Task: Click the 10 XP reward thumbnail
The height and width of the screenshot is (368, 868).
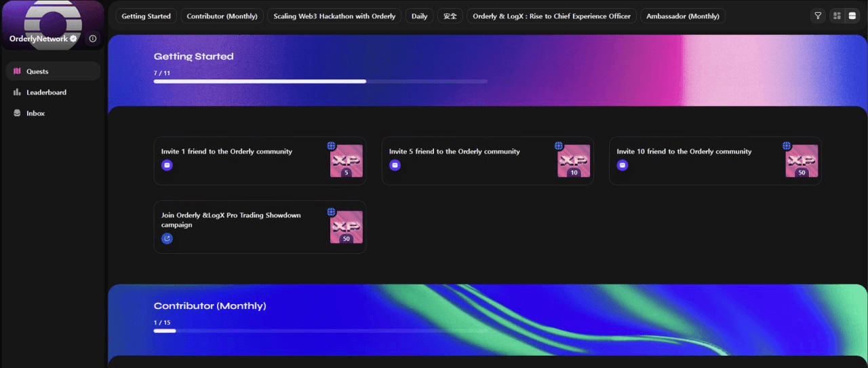Action: coord(574,162)
